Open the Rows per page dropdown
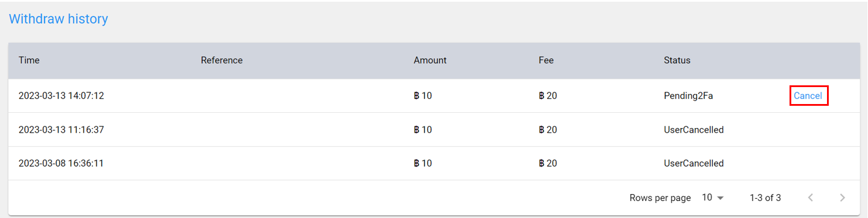868x218 pixels. 713,198
